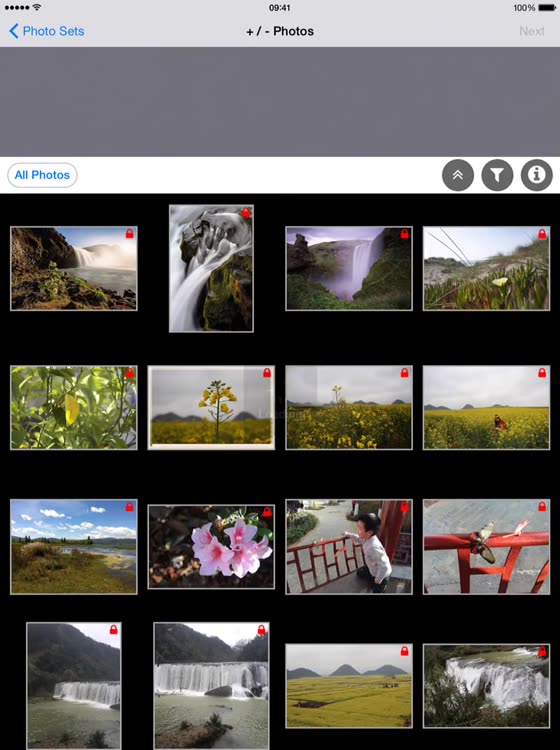Tap red lock on yellow leaf photo
The image size is (560, 750).
(130, 373)
